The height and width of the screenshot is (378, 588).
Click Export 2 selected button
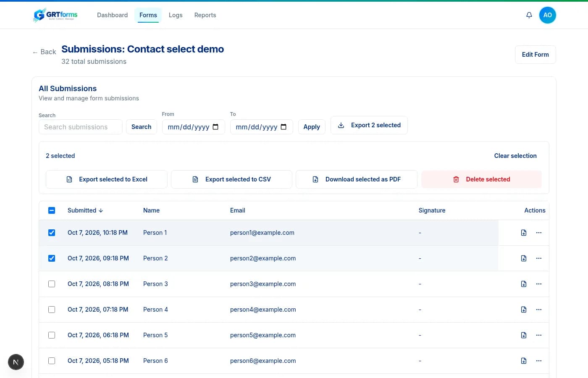369,125
